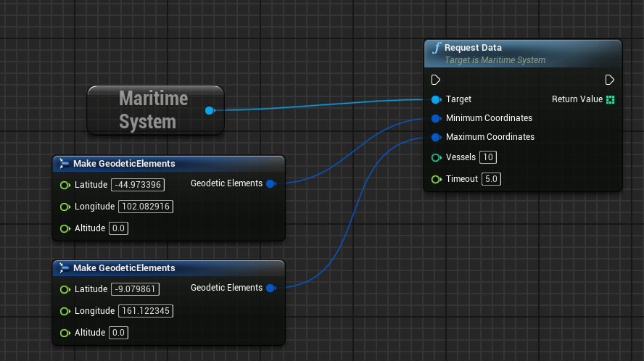644x361 pixels.
Task: Click the Latitude field containing -9.079861
Action: click(135, 289)
